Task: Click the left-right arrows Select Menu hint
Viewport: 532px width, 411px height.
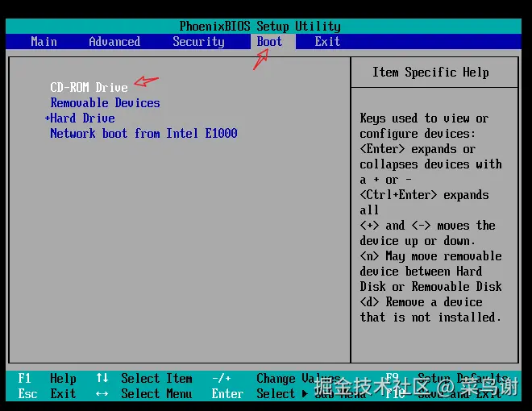Action: coord(144,394)
